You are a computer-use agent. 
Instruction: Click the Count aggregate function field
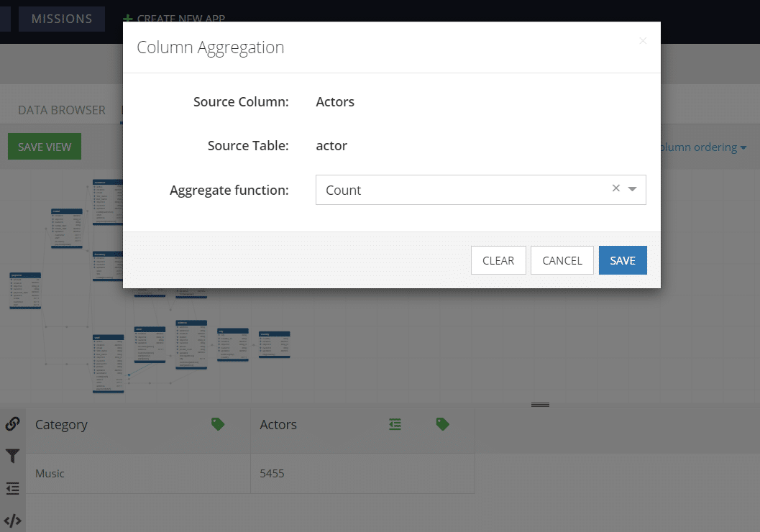click(x=481, y=190)
